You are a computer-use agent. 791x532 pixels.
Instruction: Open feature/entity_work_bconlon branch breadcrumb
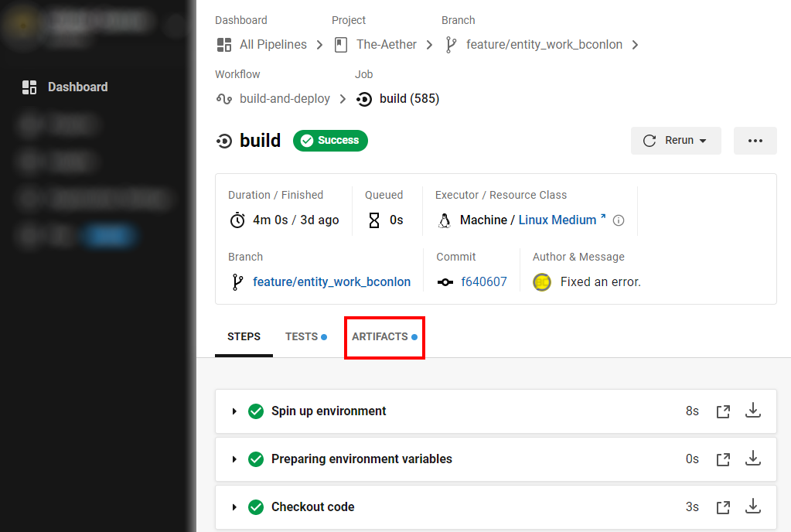point(544,44)
